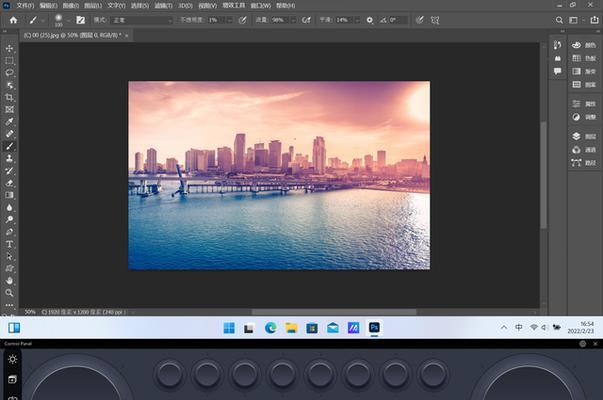Open the Windows Start menu
603x400 pixels.
(x=229, y=328)
